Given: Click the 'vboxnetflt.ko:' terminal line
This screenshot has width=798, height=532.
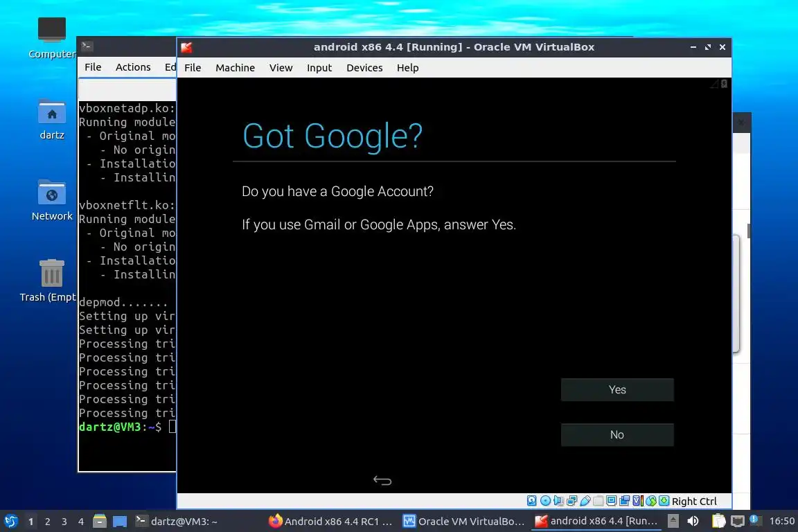Looking at the screenshot, I should click(x=127, y=205).
